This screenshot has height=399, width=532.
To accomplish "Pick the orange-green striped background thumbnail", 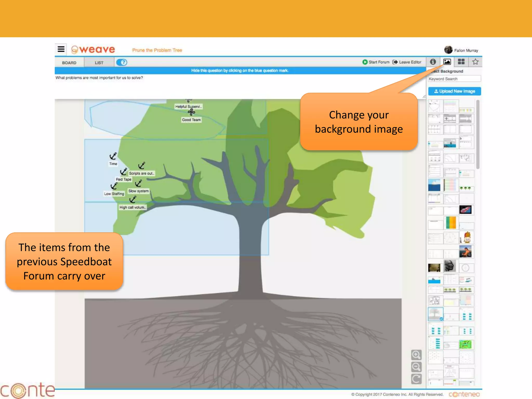I will pyautogui.click(x=451, y=223).
